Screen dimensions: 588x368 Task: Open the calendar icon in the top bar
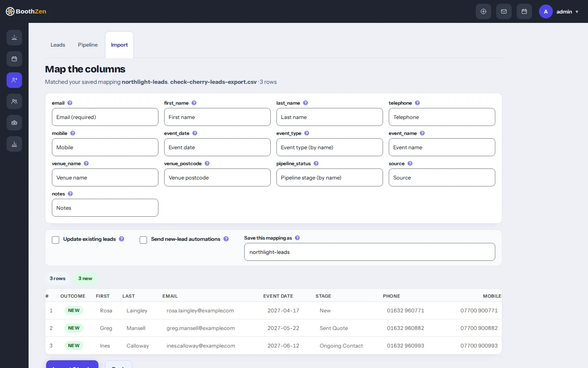[524, 11]
